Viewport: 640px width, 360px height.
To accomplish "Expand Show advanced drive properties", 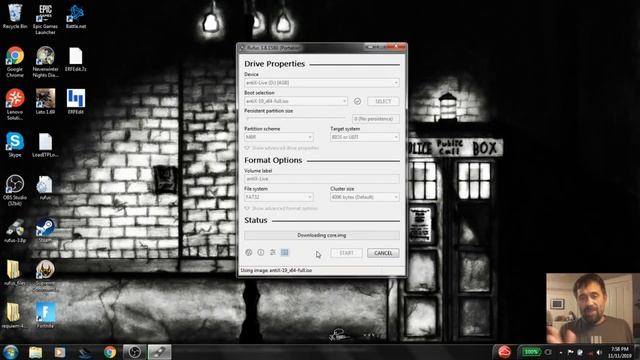I will coord(282,148).
